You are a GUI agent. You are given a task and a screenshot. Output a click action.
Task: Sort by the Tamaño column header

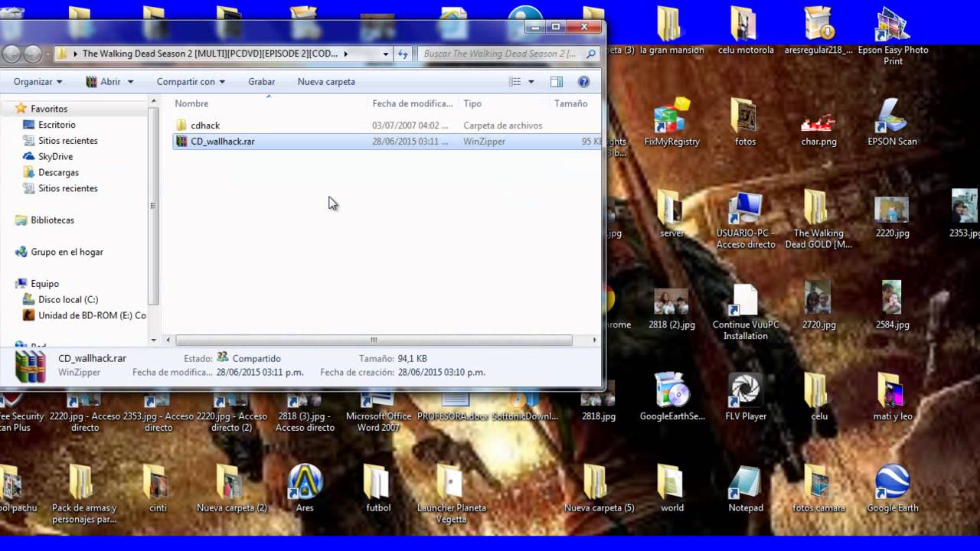[x=571, y=103]
